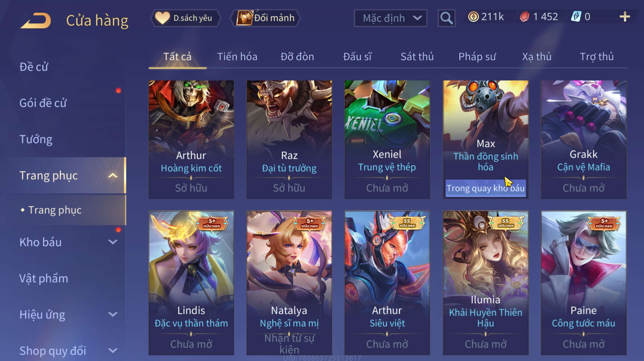Image resolution: width=644 pixels, height=361 pixels.
Task: Open Gói đề cử in the sidebar
Action: (43, 103)
